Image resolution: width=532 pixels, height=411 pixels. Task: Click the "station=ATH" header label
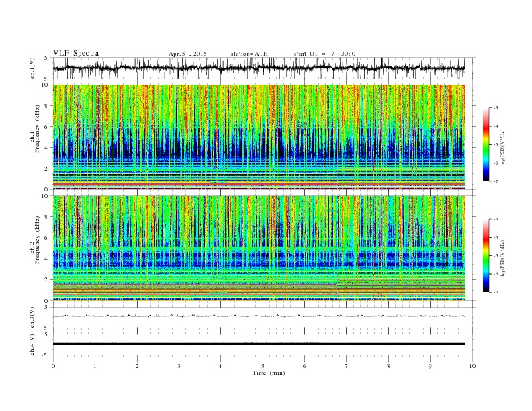[x=249, y=54]
